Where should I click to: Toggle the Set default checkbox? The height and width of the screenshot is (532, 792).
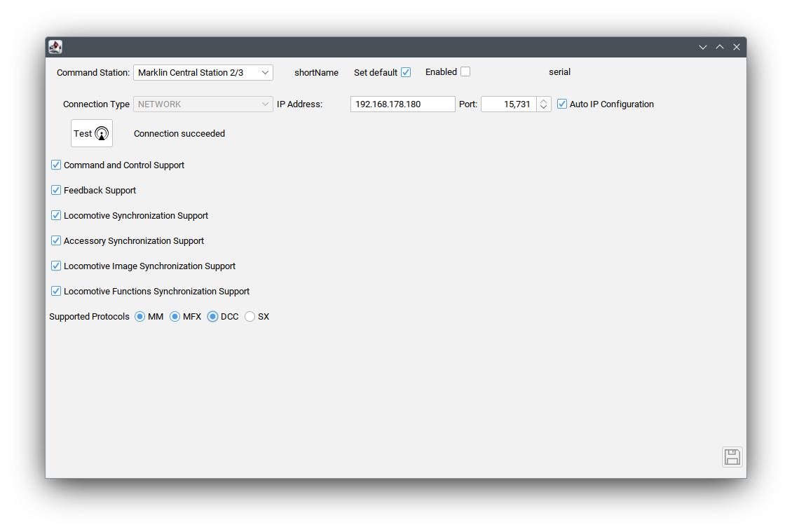[x=406, y=72]
